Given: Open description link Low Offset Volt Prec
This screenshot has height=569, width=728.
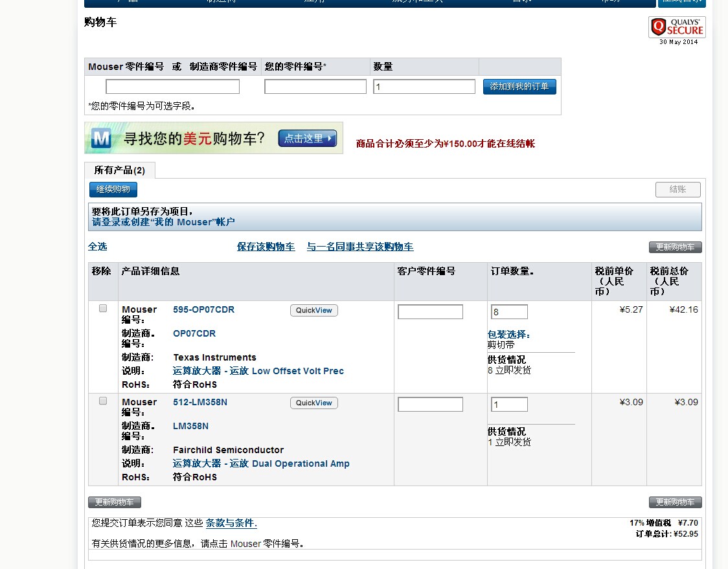Looking at the screenshot, I should tap(258, 371).
